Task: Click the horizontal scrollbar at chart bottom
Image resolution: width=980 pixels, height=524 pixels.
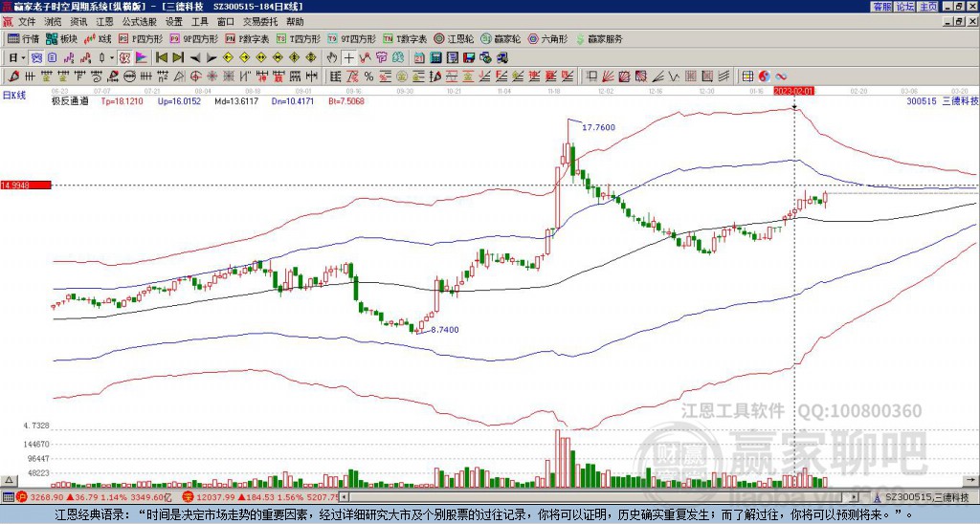Action: [x=603, y=497]
